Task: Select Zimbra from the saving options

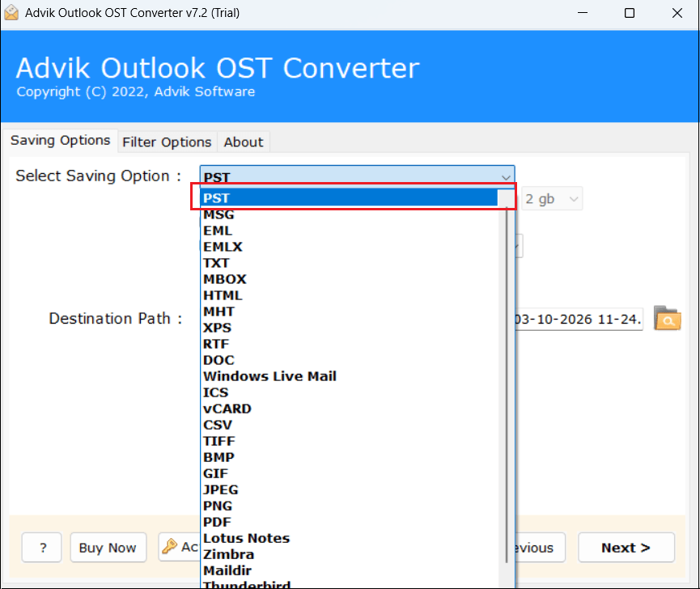Action: click(350, 554)
